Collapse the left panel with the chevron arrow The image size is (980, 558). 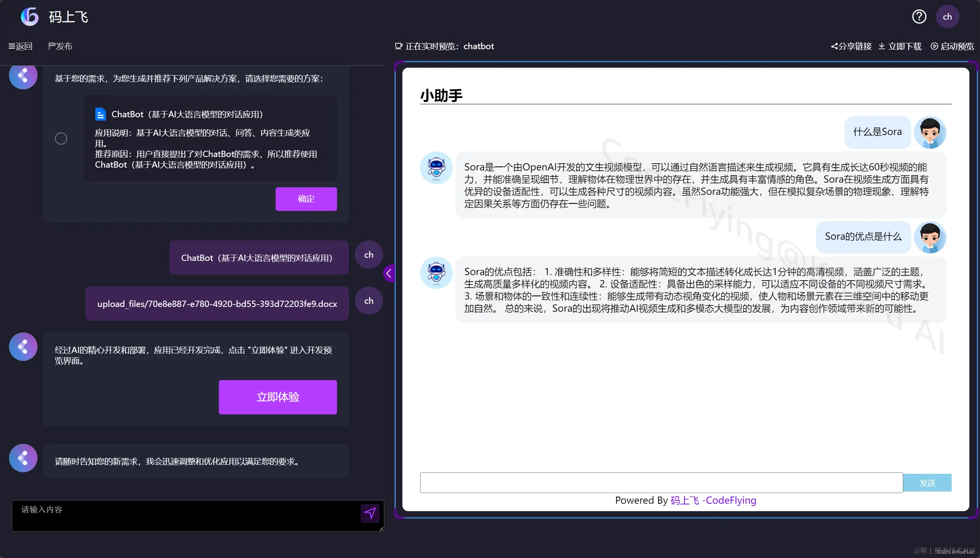[389, 273]
